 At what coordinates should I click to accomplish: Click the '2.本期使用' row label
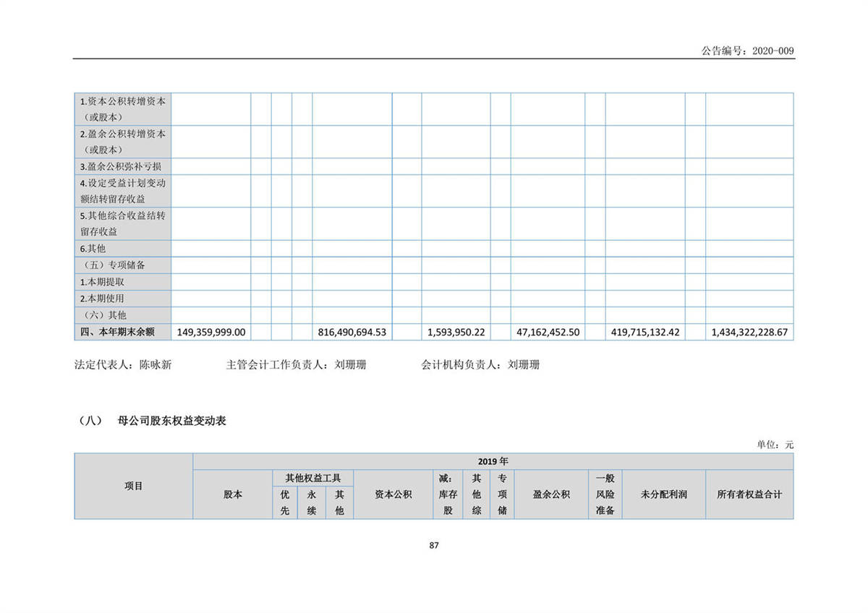pyautogui.click(x=102, y=299)
